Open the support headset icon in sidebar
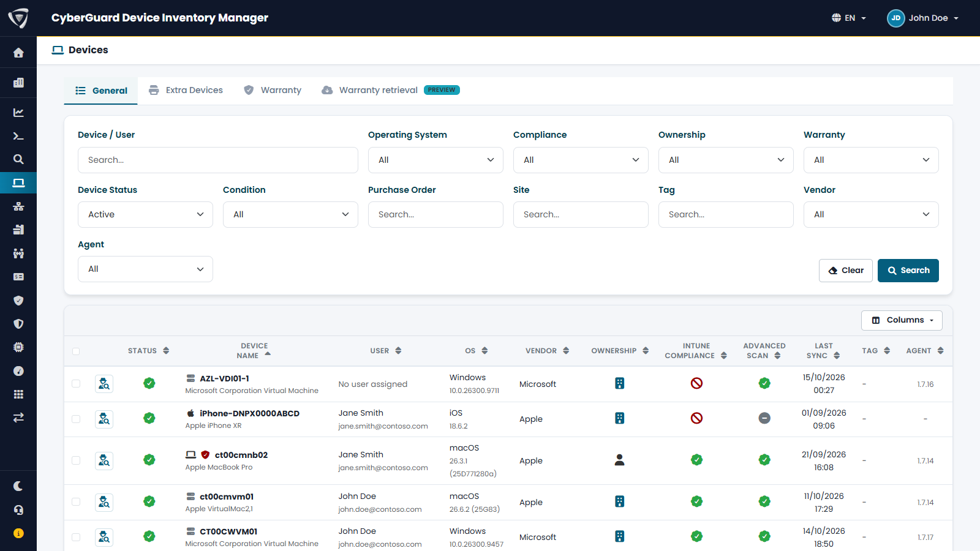Viewport: 980px width, 551px height. (18, 510)
